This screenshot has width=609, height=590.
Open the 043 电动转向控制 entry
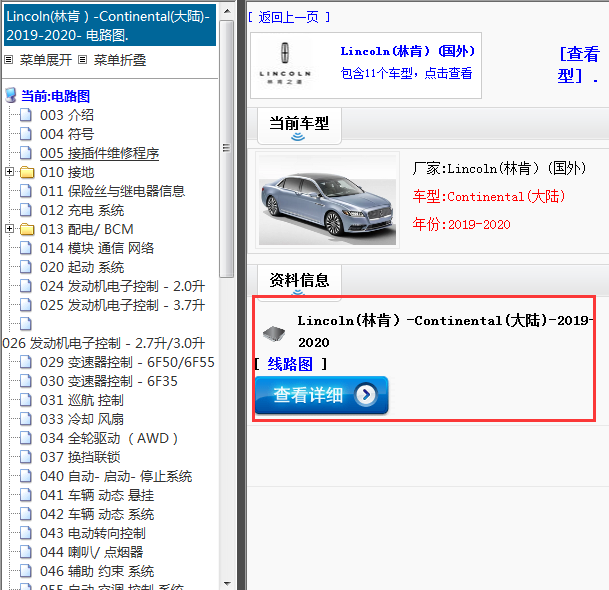(93, 533)
